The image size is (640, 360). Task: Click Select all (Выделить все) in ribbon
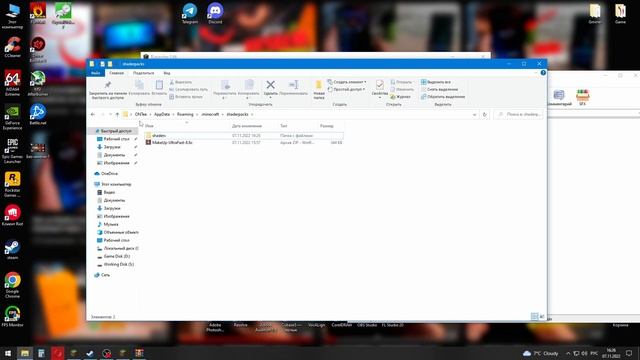click(x=436, y=82)
